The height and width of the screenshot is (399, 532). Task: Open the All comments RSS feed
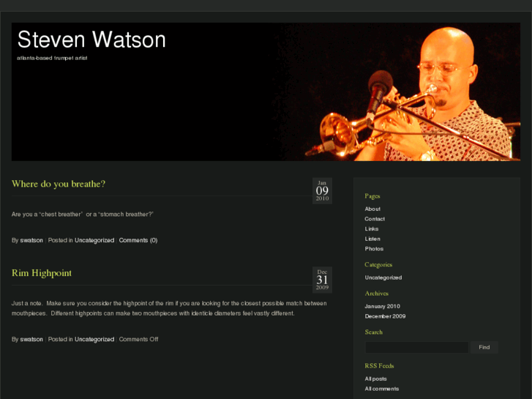382,389
